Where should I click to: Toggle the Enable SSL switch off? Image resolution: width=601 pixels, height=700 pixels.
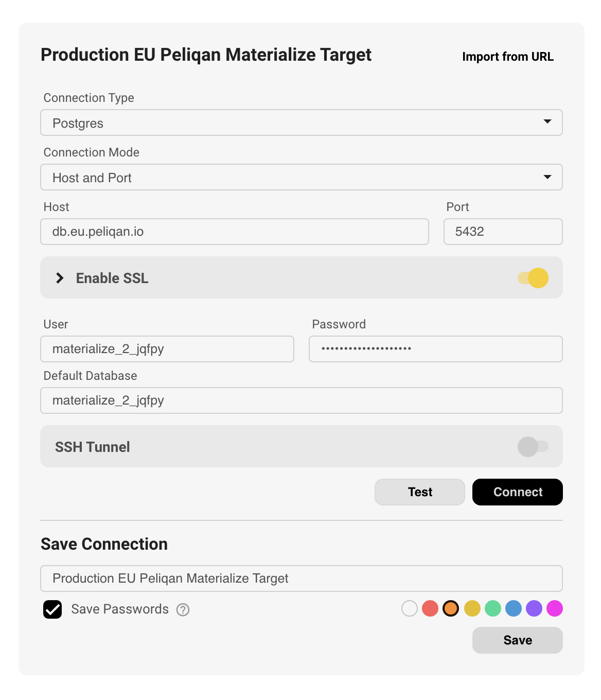pyautogui.click(x=533, y=278)
